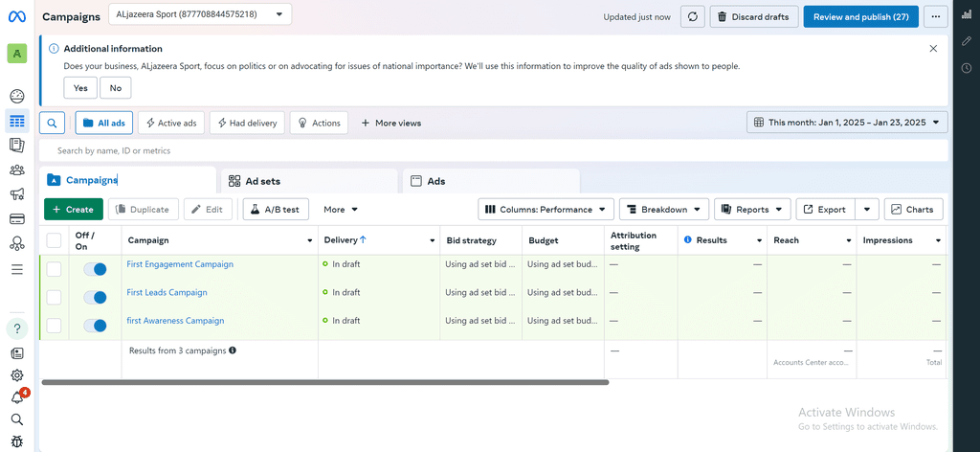Select the checkbox for first Awareness Campaign
The height and width of the screenshot is (452, 980).
(x=54, y=325)
